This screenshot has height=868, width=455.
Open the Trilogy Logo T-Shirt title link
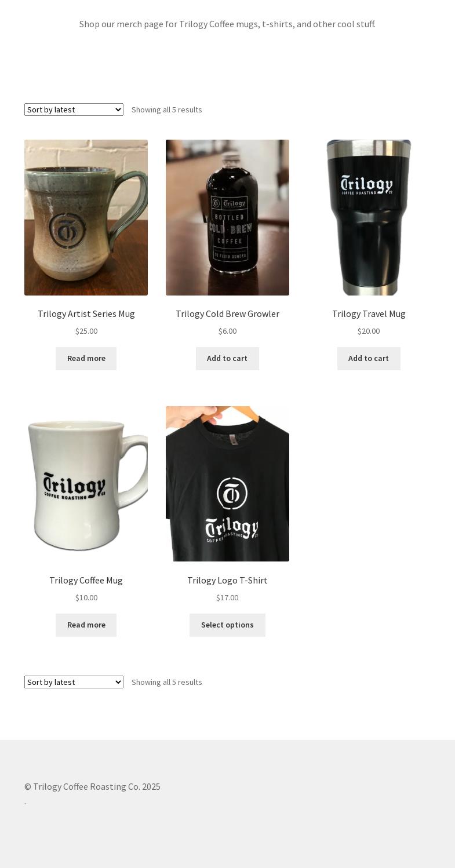point(227,580)
